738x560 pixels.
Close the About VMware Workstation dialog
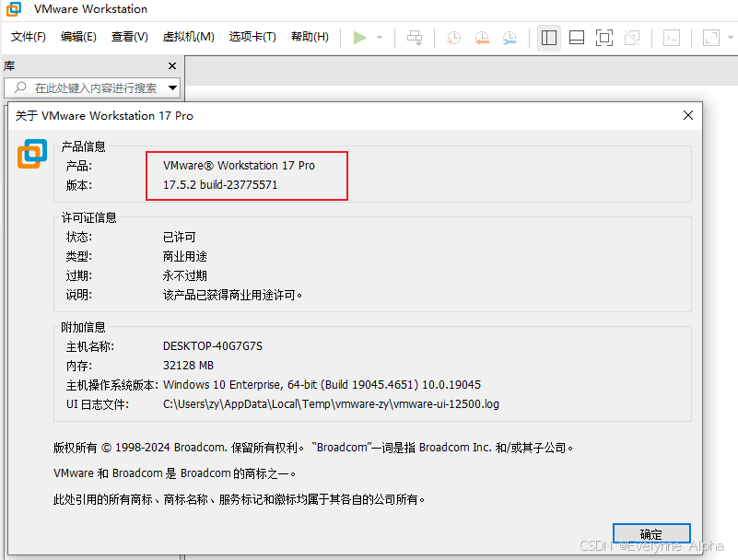pos(688,115)
